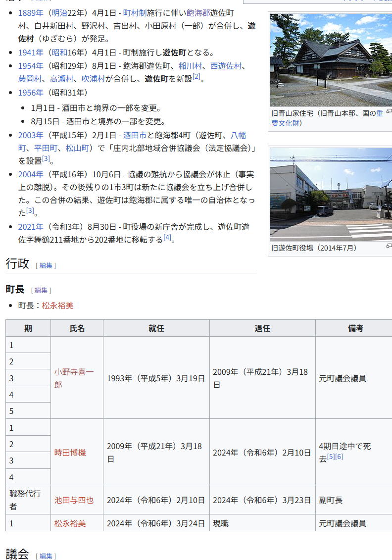Jump to footnote [5] in 備考 column
392x560 pixels.
(x=331, y=457)
